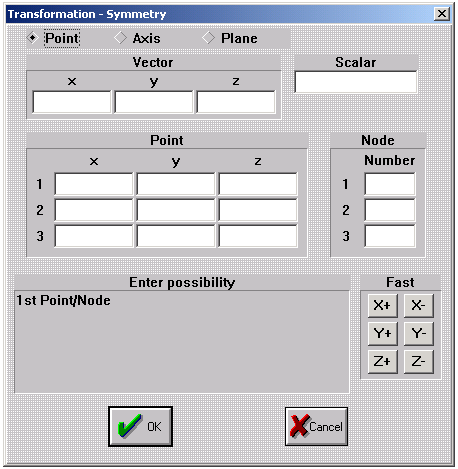Click the Y+ fast direction button
The width and height of the screenshot is (458, 469).
383,333
